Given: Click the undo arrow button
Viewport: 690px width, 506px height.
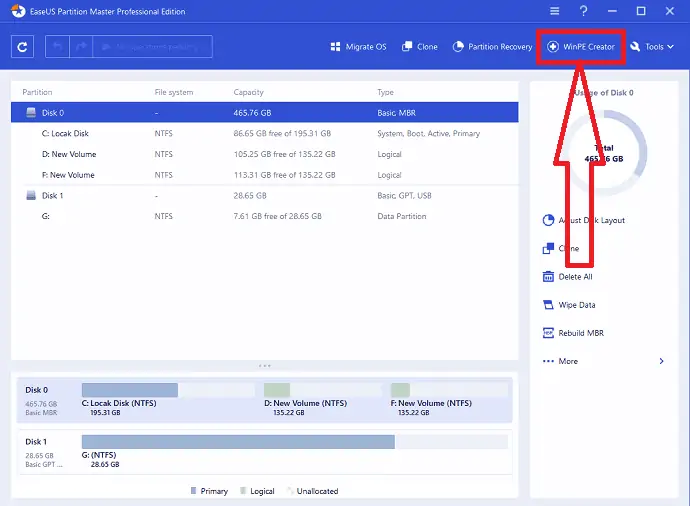Looking at the screenshot, I should point(58,47).
